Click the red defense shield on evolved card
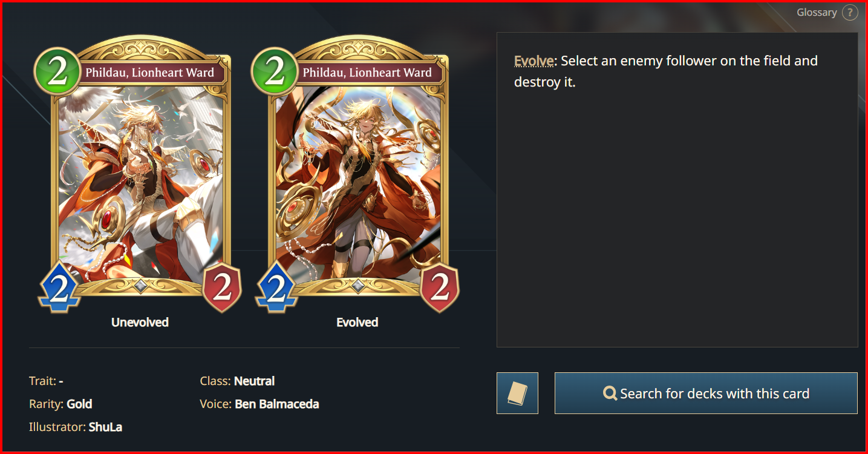Screen dimensions: 868x454 pos(440,288)
